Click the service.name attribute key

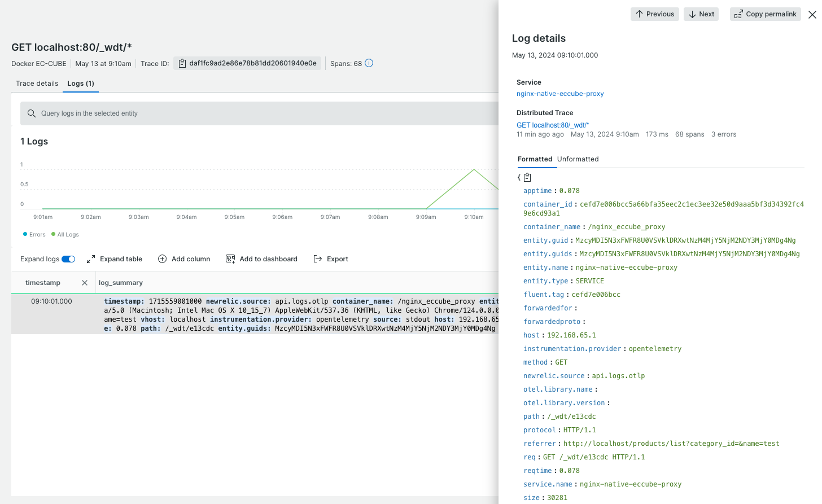[548, 484]
